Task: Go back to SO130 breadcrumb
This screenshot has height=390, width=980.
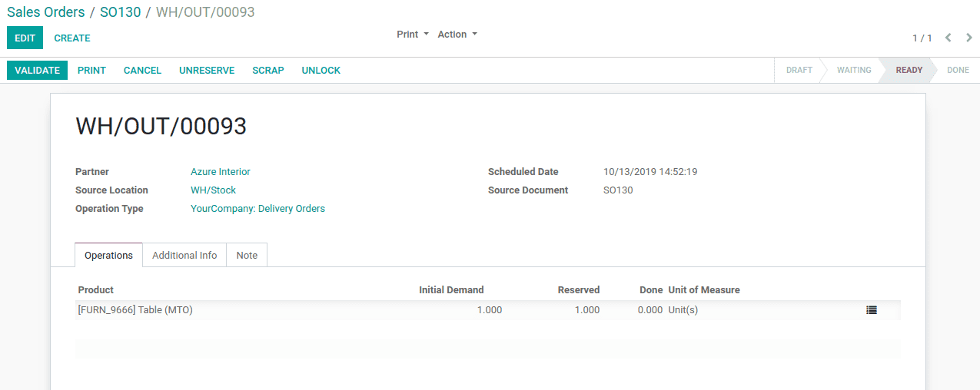Action: coord(121,12)
